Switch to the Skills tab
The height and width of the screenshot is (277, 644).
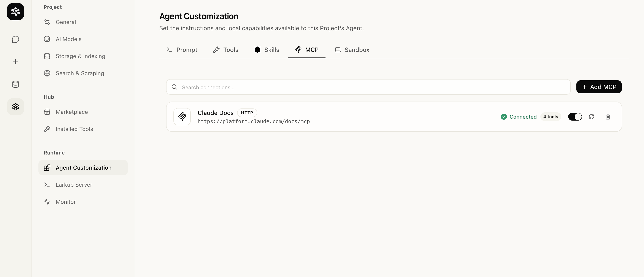coord(266,50)
